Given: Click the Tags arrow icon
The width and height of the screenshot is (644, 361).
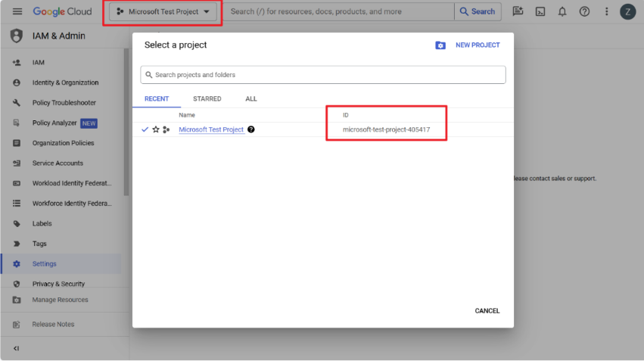Looking at the screenshot, I should pos(17,244).
